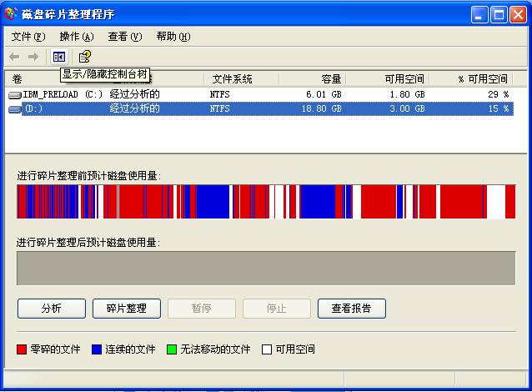Click the IBM_PRELOAD (C:) drive icon

[15, 95]
